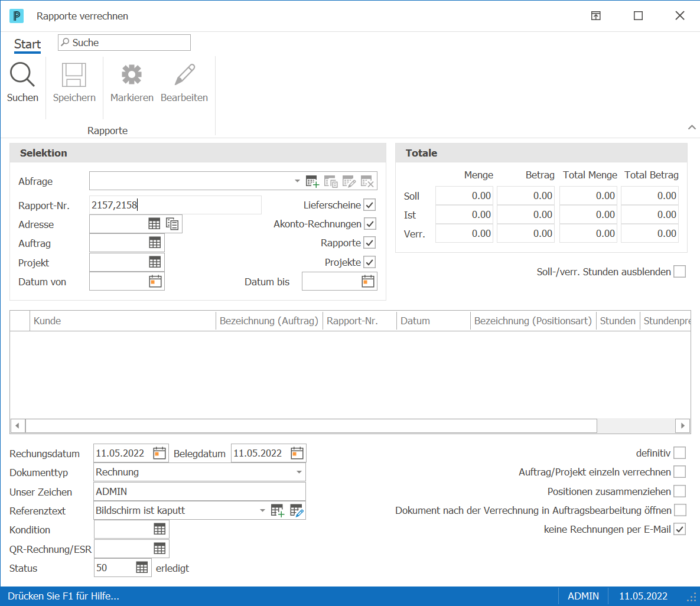
Task: Sort by the Kunde column header
Action: 122,321
